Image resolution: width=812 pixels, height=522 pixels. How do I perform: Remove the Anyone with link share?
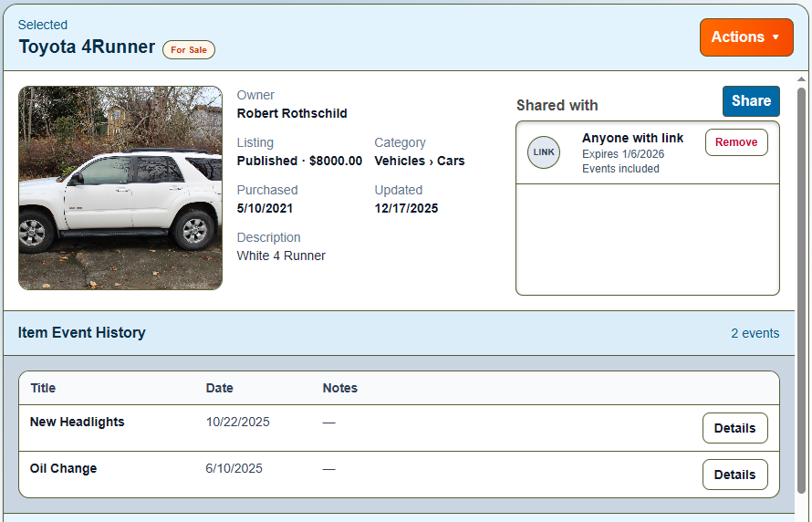point(735,142)
